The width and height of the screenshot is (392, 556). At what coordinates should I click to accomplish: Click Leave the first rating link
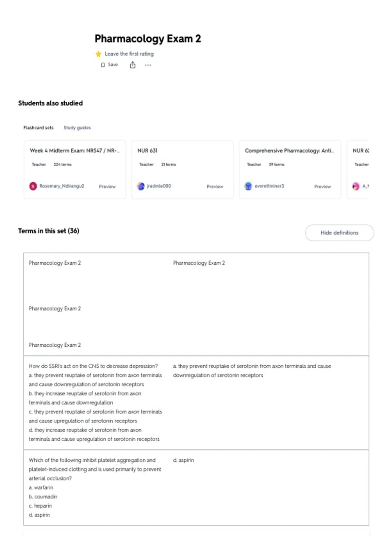click(129, 54)
